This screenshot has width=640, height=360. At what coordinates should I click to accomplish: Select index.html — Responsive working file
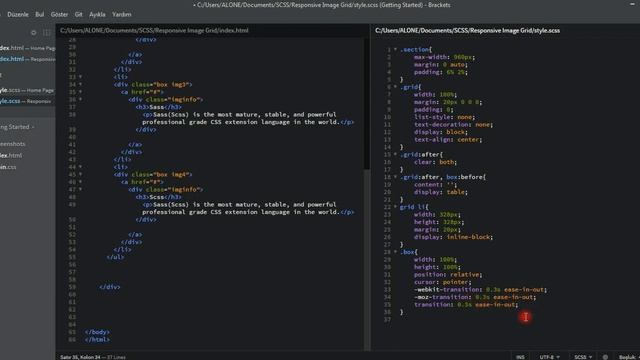click(x=27, y=59)
